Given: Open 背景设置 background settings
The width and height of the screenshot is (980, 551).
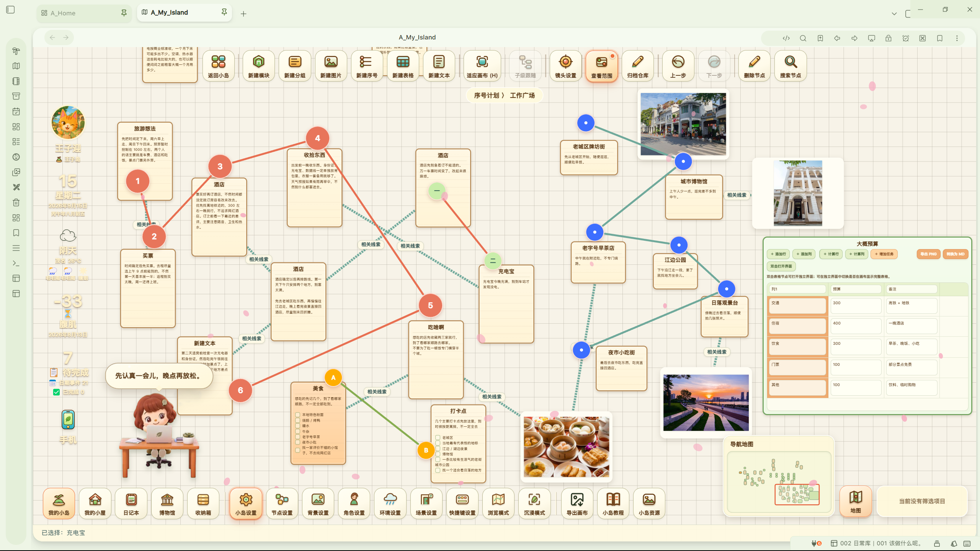Looking at the screenshot, I should [x=318, y=504].
